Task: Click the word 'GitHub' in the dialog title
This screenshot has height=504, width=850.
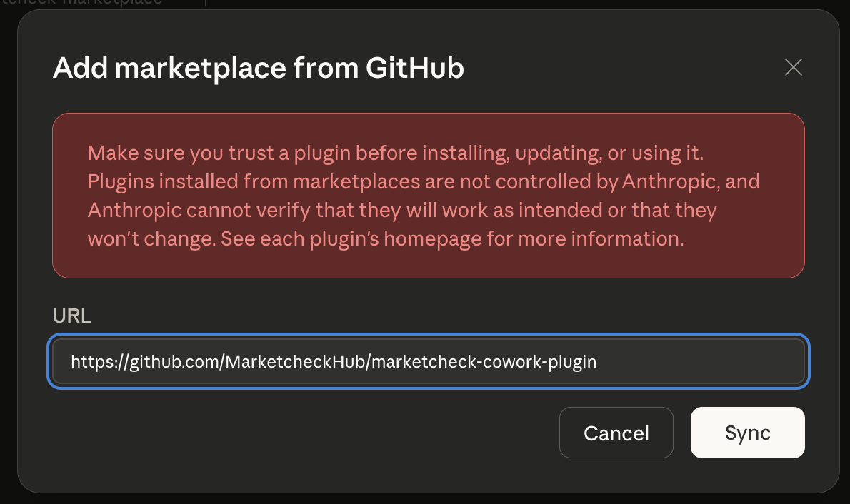Action: pyautogui.click(x=415, y=69)
